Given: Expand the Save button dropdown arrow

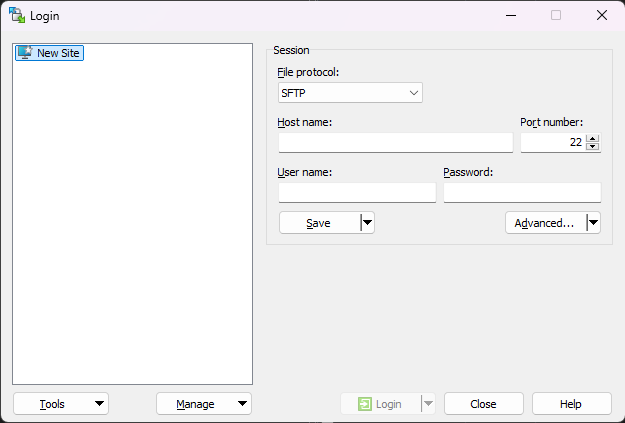Looking at the screenshot, I should (367, 223).
